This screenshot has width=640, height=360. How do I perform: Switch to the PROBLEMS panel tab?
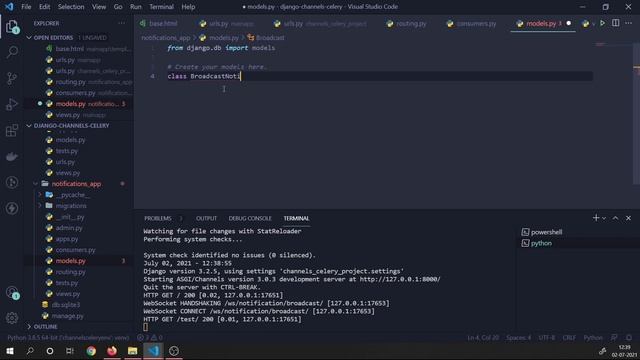coord(158,218)
